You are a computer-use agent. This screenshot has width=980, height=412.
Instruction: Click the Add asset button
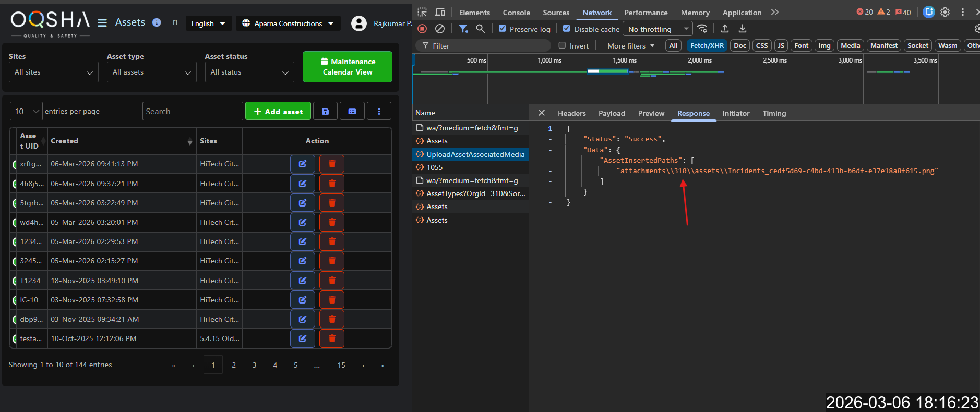click(x=278, y=111)
